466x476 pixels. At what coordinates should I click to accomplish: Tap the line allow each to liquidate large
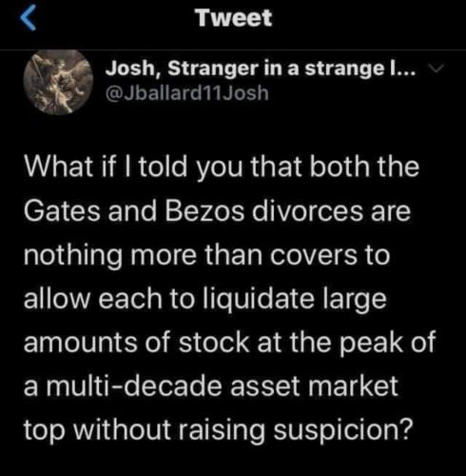[x=205, y=300]
